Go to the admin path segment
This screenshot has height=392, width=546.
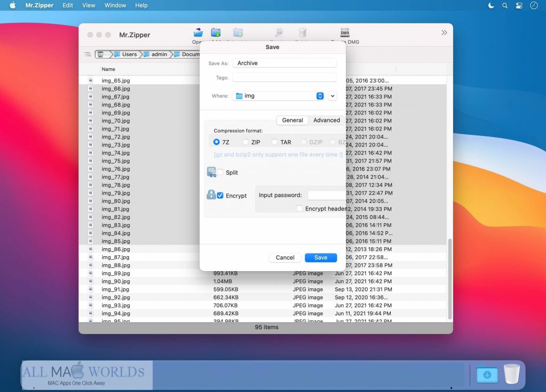click(155, 54)
